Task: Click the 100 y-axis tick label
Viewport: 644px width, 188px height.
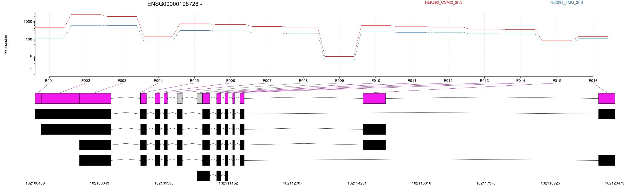Action: [x=29, y=39]
